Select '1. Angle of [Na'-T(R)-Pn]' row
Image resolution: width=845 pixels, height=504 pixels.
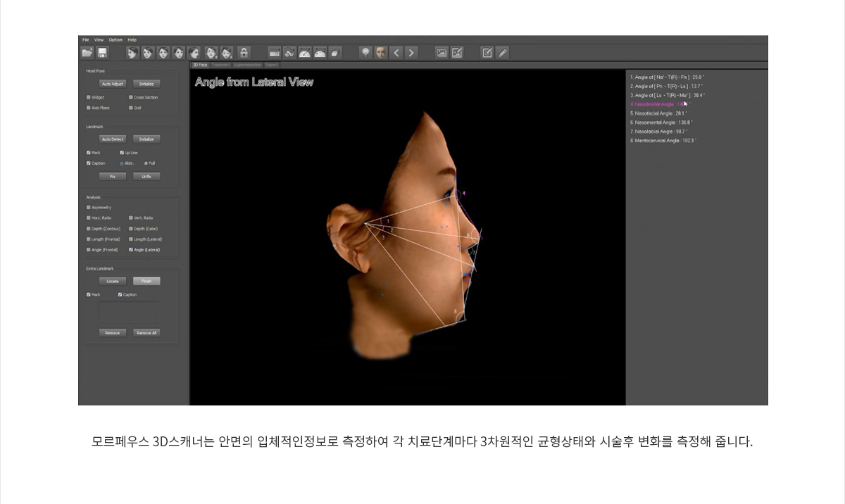(x=666, y=77)
